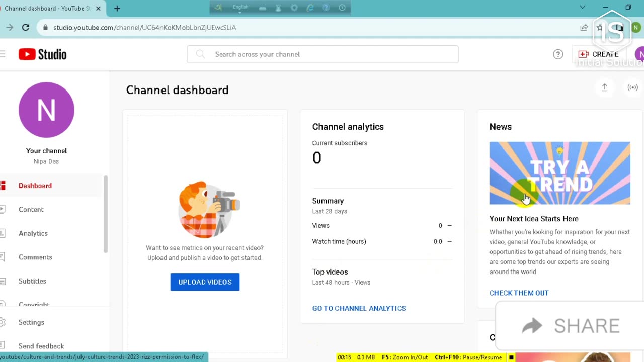Click the Subtitles sidebar icon
Viewport: 644px width, 362px height.
[3, 281]
